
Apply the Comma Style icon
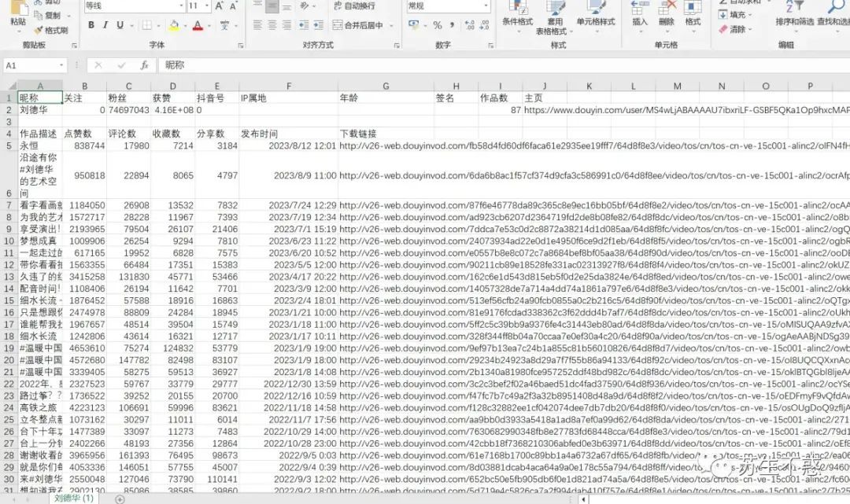point(452,25)
